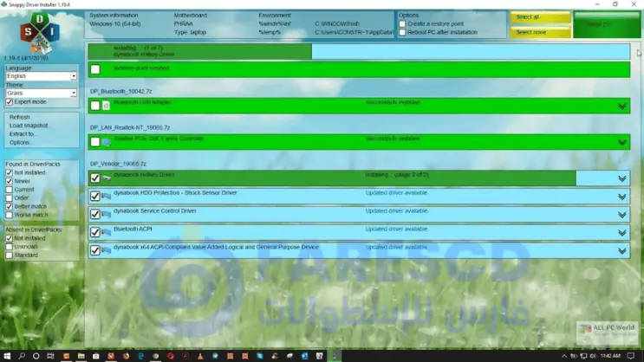Viewport: 644px width, 362px height.
Task: Uncheck the Better match filter
Action: [9, 206]
